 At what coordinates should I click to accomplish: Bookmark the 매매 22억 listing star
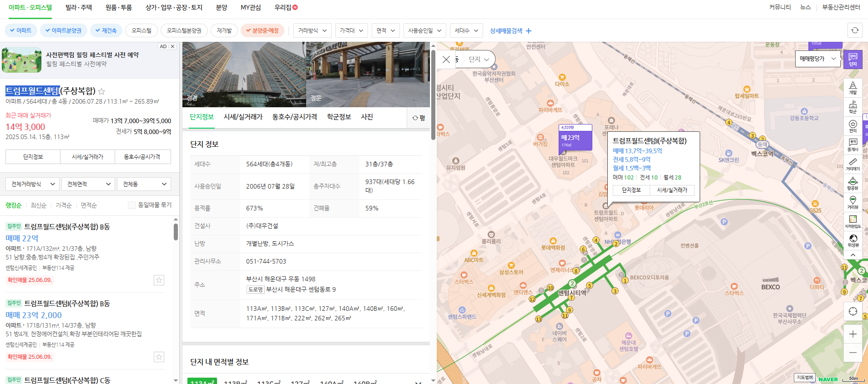159,280
